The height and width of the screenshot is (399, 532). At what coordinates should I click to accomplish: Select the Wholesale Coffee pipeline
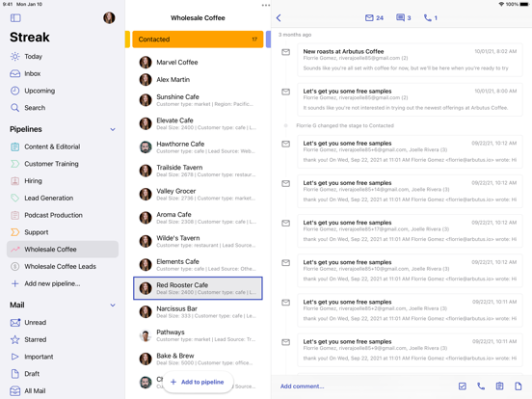coord(63,250)
